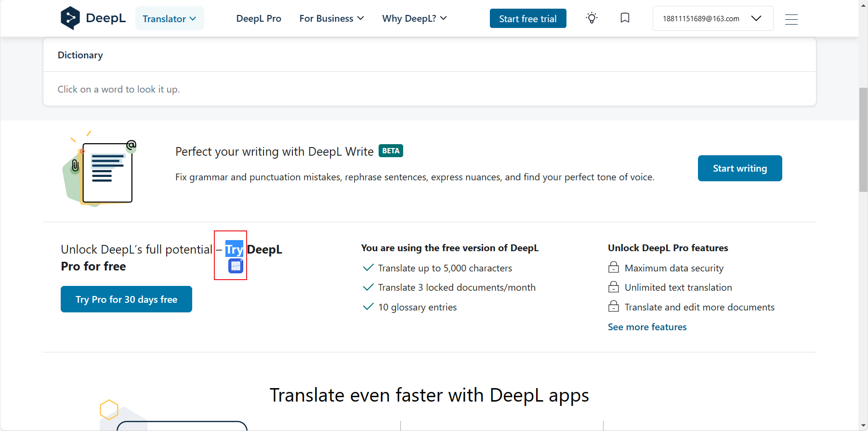Click checkmark next to 10 glossary entries
Viewport: 868px width, 431px height.
(368, 307)
